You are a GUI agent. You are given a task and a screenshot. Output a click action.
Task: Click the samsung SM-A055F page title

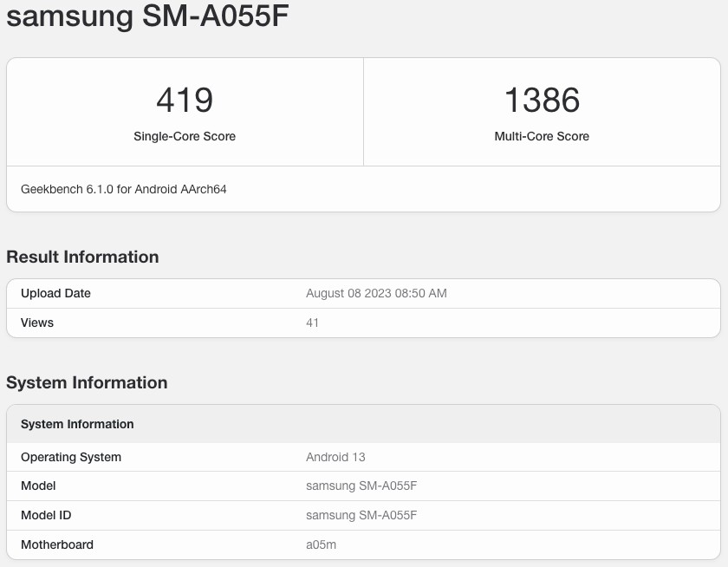coord(147,16)
